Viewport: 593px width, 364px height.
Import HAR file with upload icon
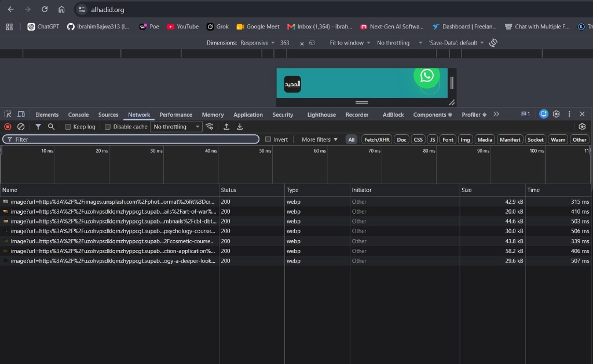[x=226, y=127]
